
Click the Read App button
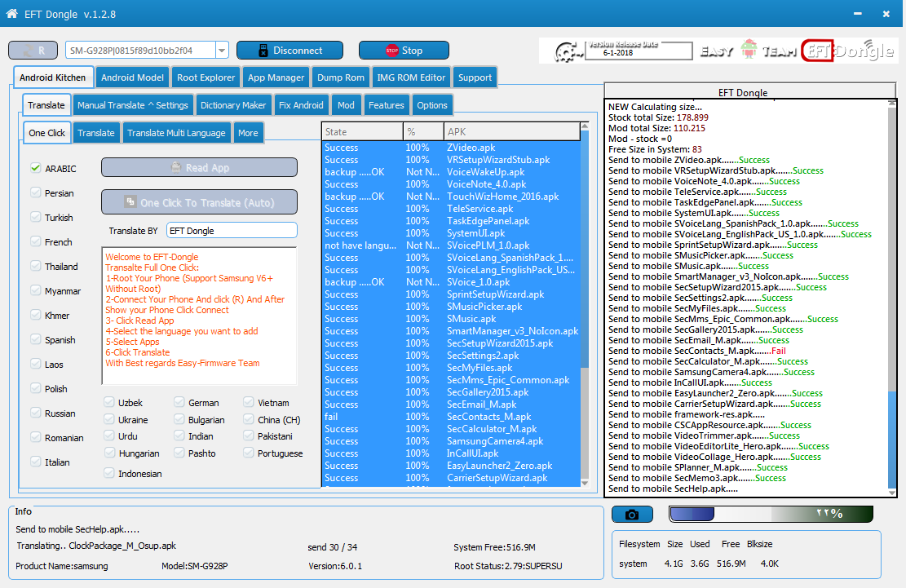pyautogui.click(x=199, y=167)
